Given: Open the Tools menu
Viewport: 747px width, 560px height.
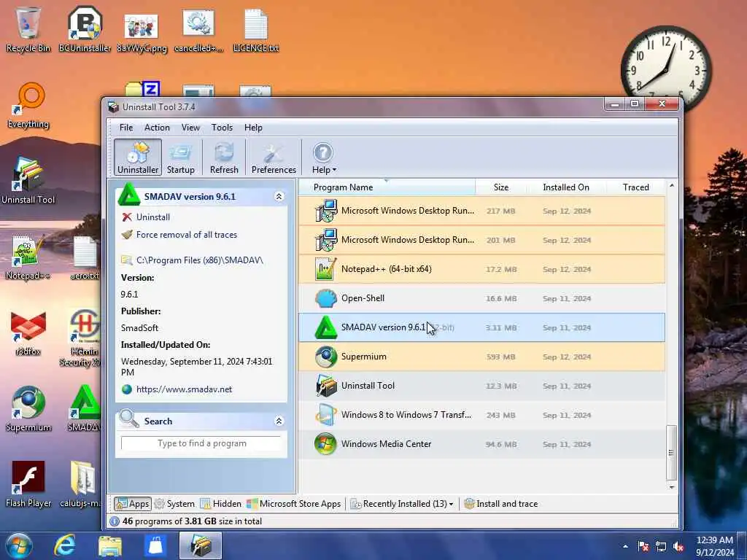Looking at the screenshot, I should pos(222,128).
